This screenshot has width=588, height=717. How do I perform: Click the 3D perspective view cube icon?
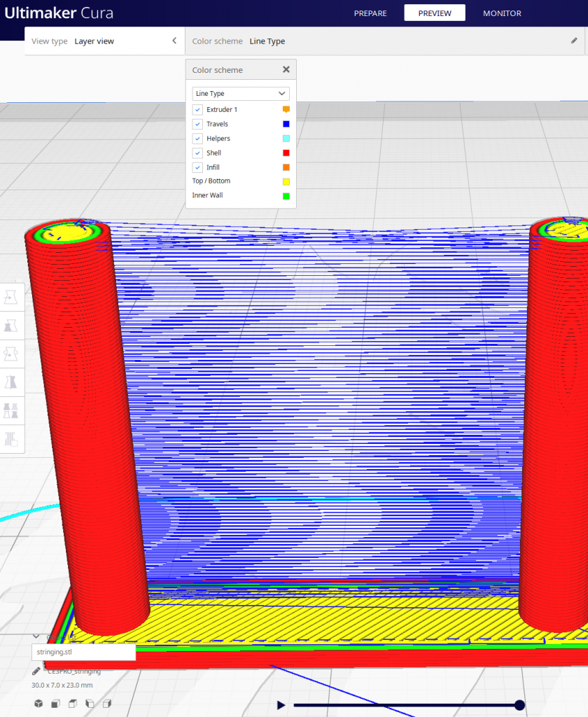pos(39,704)
